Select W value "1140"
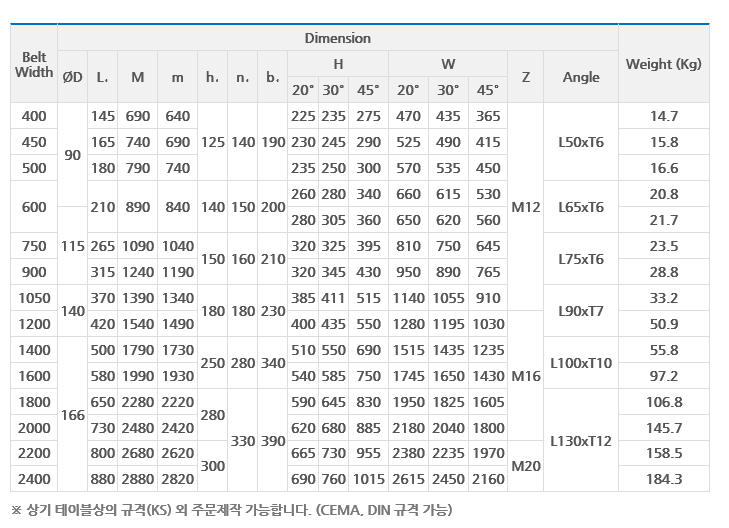This screenshot has width=729, height=528. 408,298
